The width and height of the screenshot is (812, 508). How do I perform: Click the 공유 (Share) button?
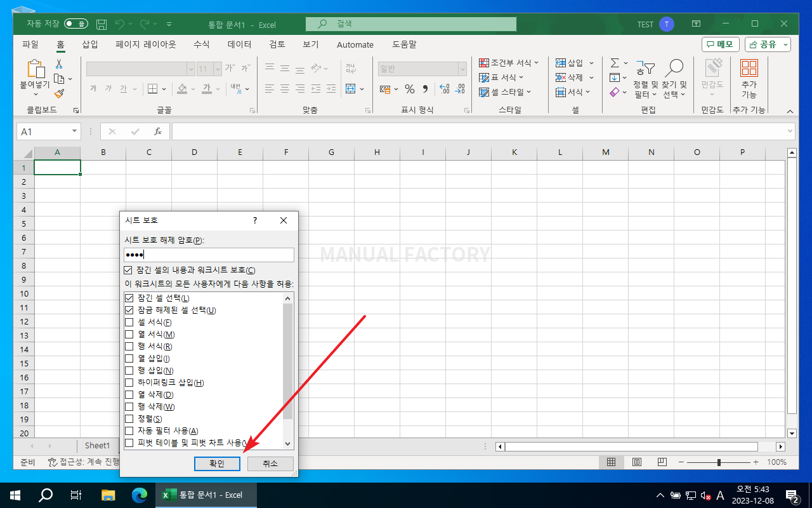768,44
